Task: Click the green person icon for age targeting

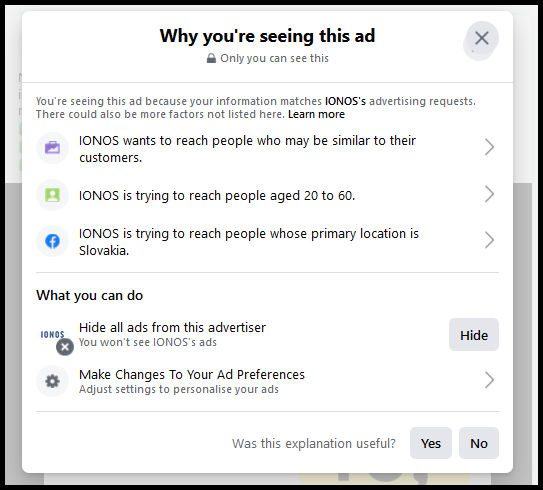Action: (x=52, y=195)
